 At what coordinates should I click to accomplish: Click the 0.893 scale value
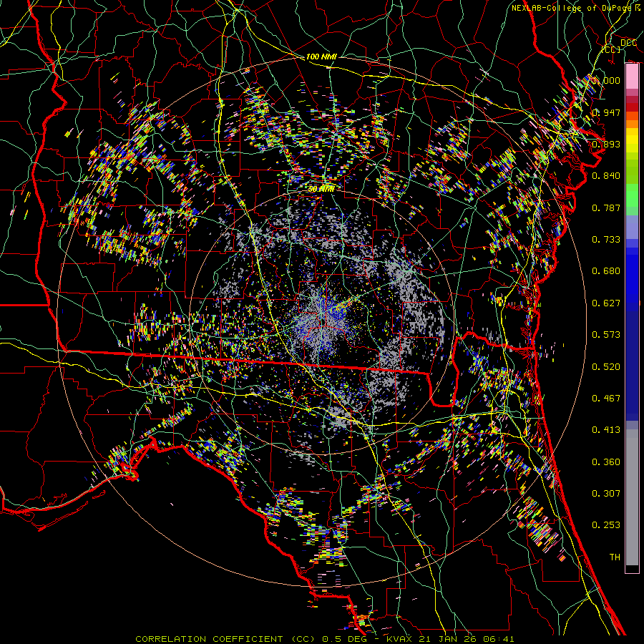606,144
